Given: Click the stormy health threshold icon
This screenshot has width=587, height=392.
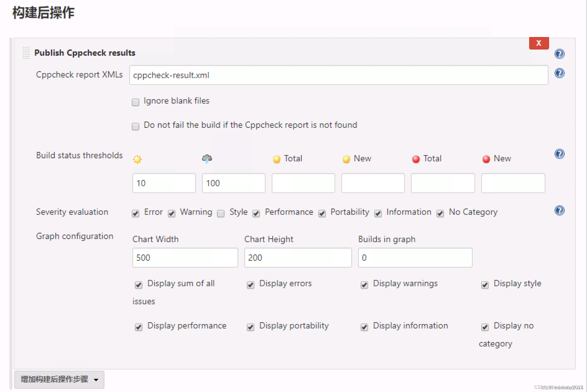Looking at the screenshot, I should tap(207, 159).
